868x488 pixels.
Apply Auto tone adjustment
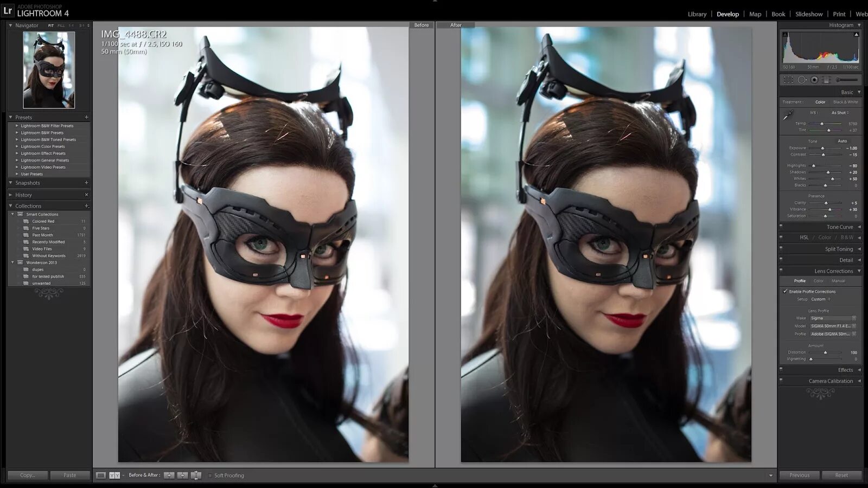(x=842, y=141)
